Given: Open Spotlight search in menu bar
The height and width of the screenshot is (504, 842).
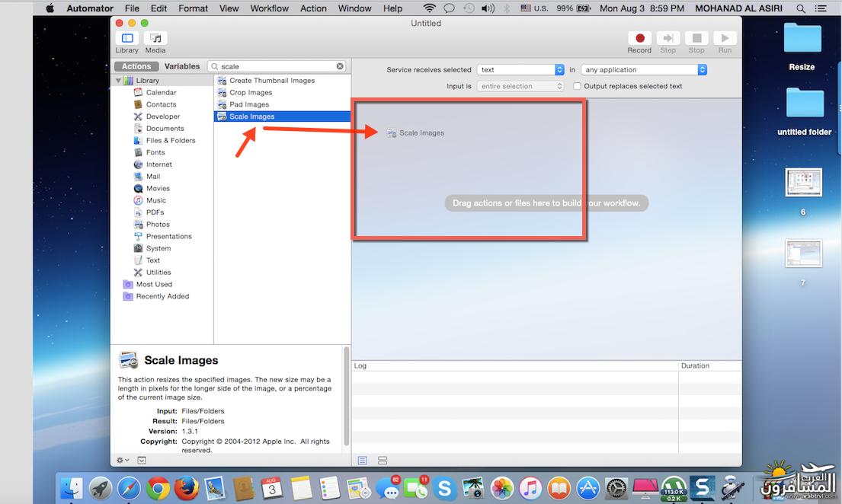Looking at the screenshot, I should tap(801, 8).
